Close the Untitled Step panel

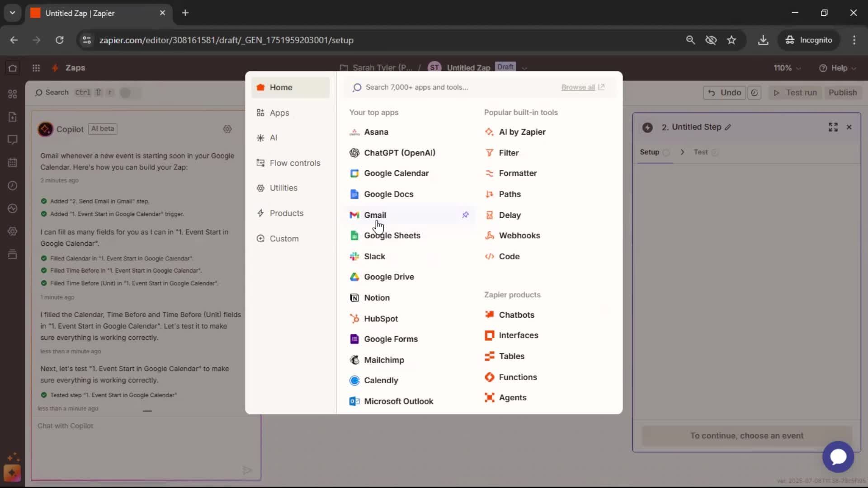click(x=849, y=127)
